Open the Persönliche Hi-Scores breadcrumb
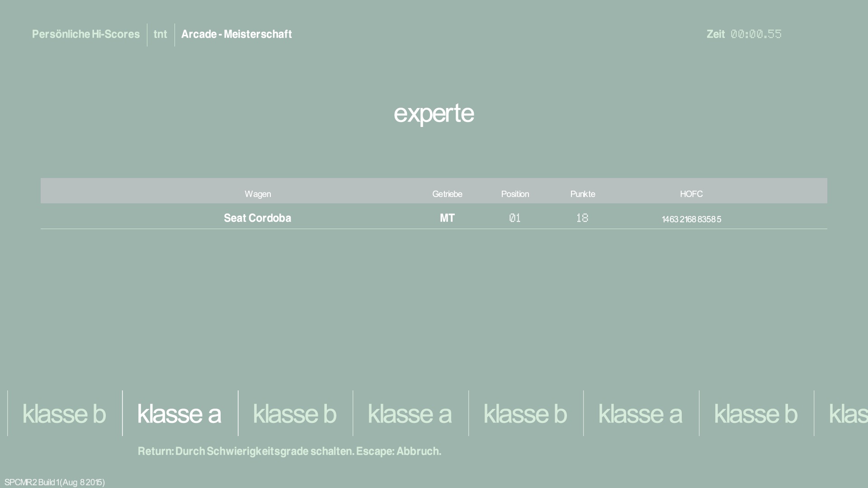This screenshot has height=488, width=868. click(x=86, y=34)
